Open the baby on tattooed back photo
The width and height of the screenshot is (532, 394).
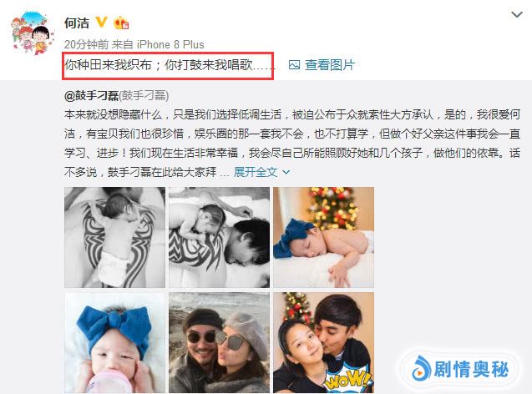point(114,237)
